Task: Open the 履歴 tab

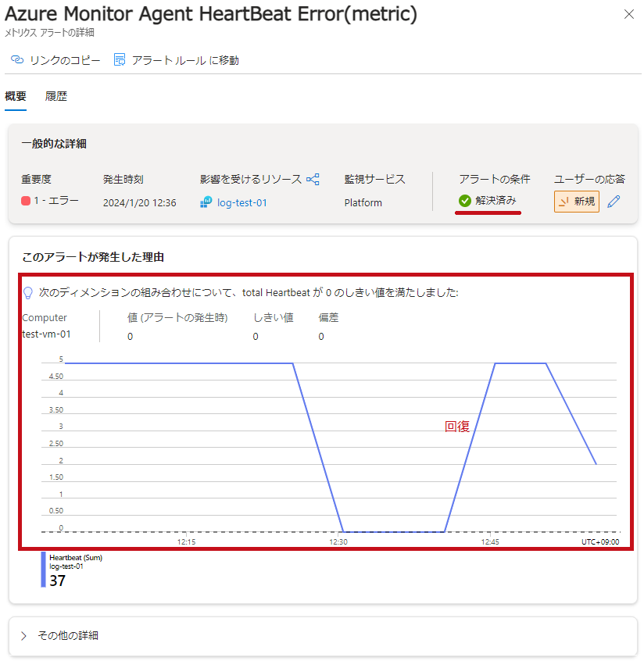Action: pos(56,96)
